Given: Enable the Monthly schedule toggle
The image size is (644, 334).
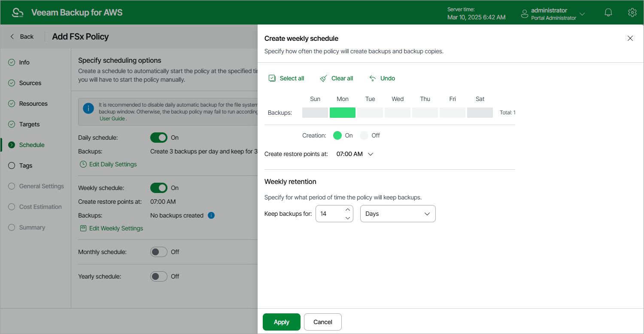Looking at the screenshot, I should (x=159, y=252).
